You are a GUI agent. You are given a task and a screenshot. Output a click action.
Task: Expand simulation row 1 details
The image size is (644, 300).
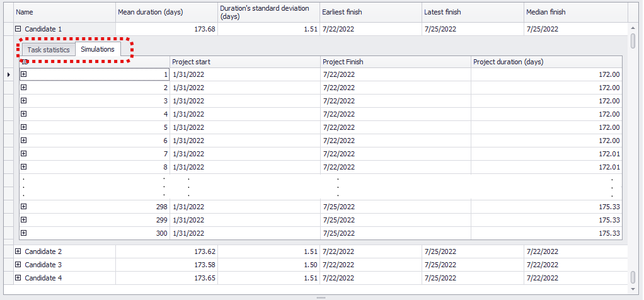click(x=24, y=74)
